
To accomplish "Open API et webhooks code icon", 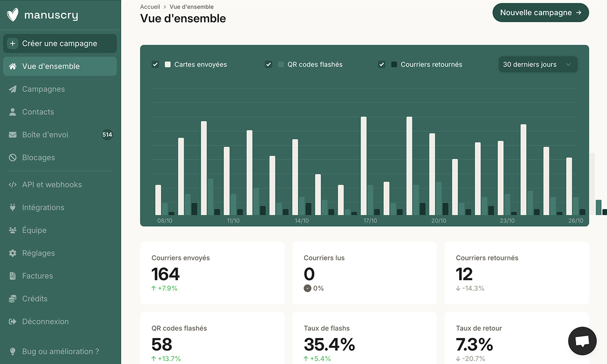I will [x=12, y=184].
